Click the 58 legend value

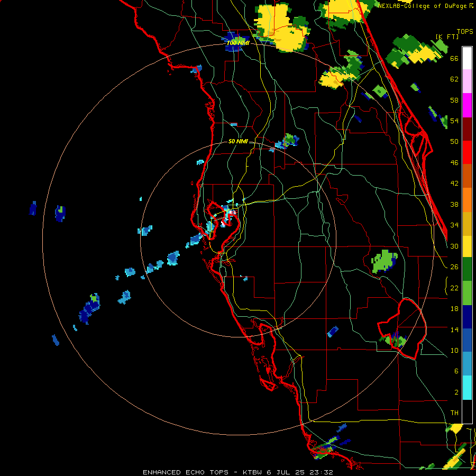pos(454,100)
